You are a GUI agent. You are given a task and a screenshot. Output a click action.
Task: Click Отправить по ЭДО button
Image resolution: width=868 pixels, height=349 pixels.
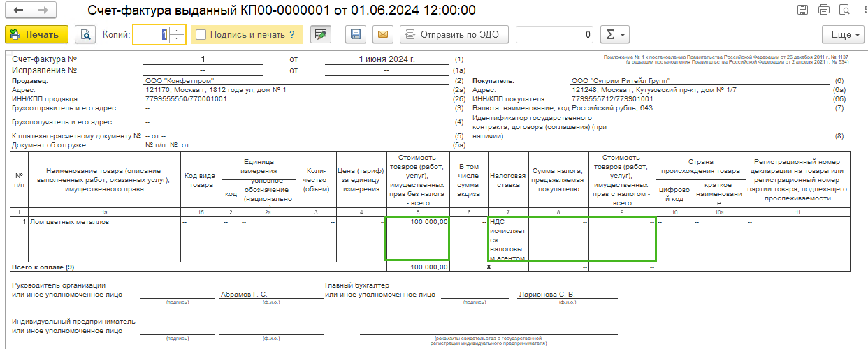tap(454, 34)
